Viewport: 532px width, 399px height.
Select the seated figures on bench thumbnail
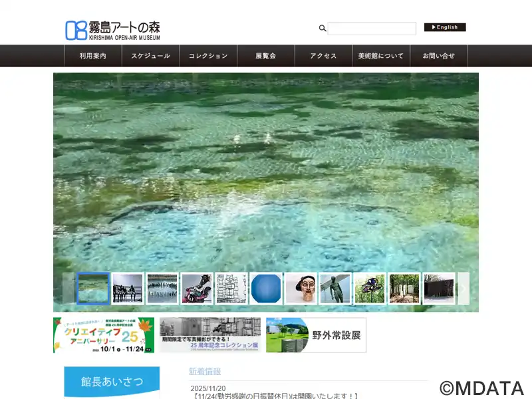coord(128,289)
